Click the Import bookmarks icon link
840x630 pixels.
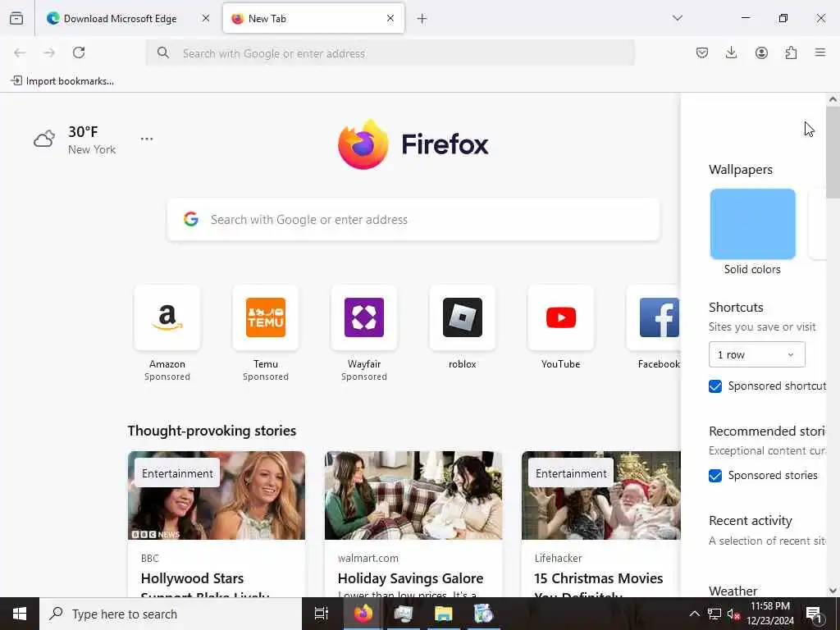[x=62, y=81]
